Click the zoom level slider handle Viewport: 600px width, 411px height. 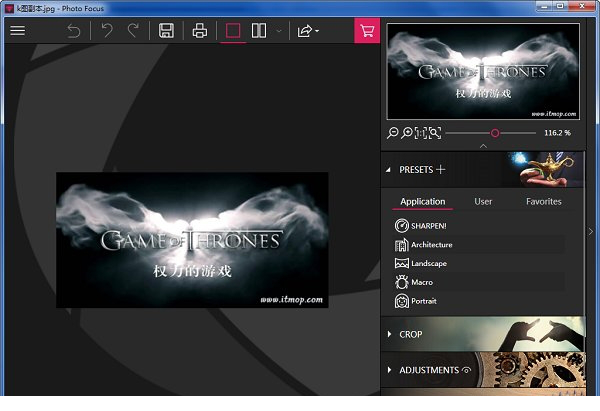pos(494,133)
